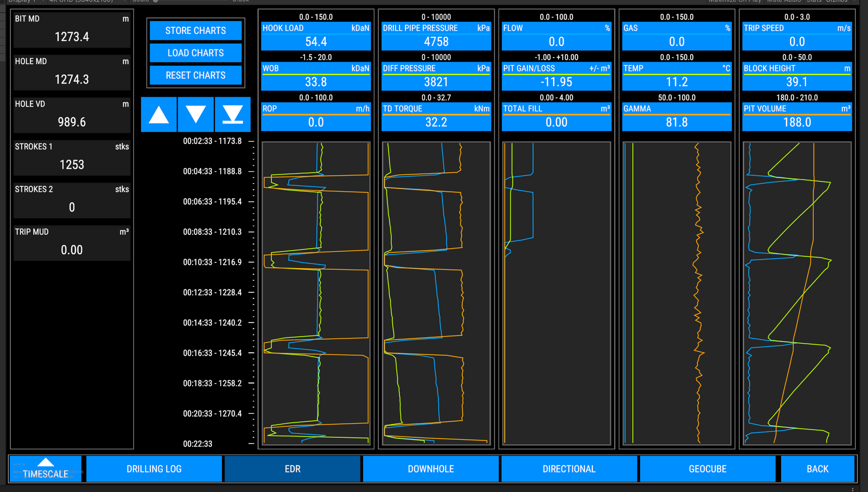The image size is (868, 492).
Task: Click the scroll-up triangle arrow
Action: tap(159, 115)
